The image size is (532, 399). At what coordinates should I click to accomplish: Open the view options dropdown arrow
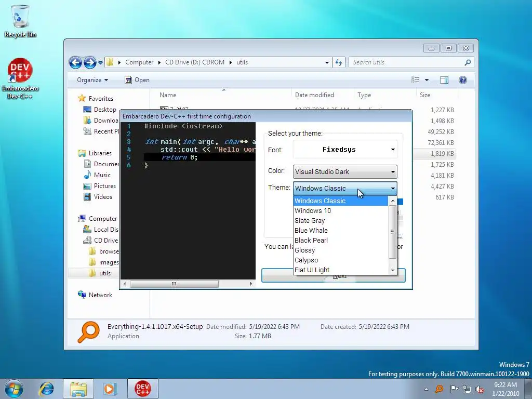click(x=427, y=80)
